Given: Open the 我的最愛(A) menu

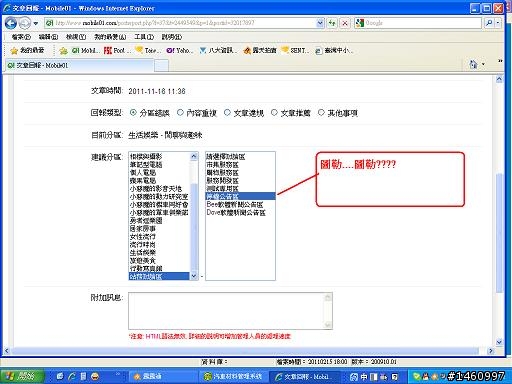Looking at the screenshot, I should (x=110, y=37).
